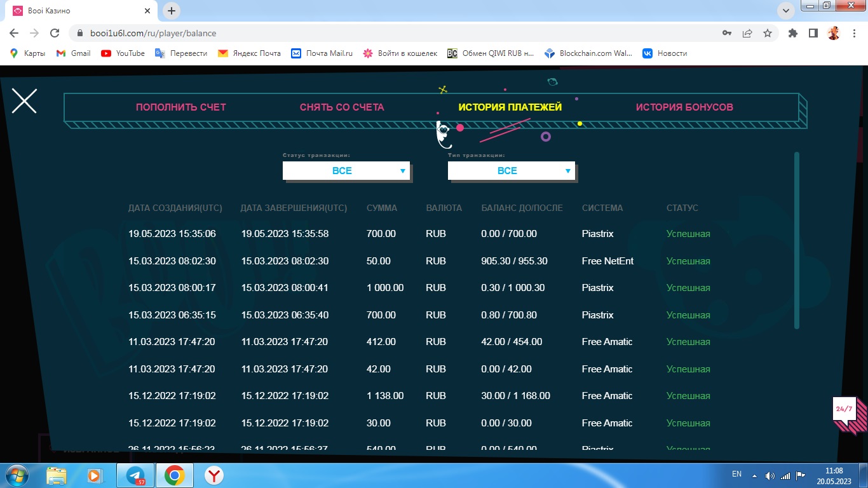Open a new browser tab
Image resolution: width=868 pixels, height=488 pixels.
click(172, 11)
